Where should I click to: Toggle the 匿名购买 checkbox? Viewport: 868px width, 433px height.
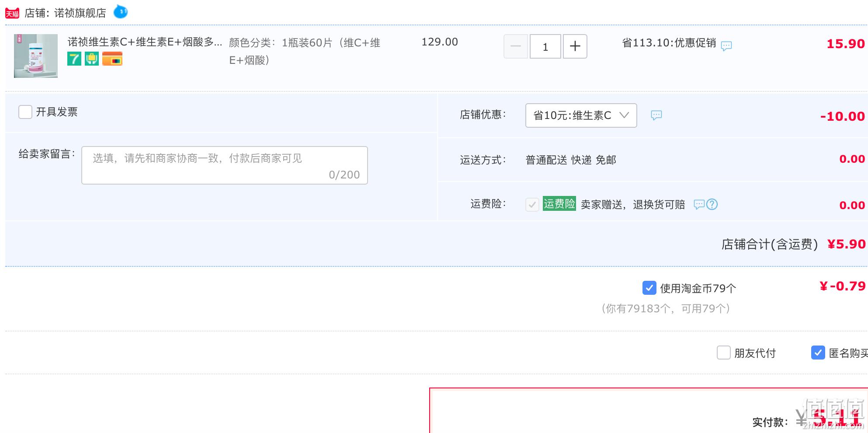coord(818,353)
